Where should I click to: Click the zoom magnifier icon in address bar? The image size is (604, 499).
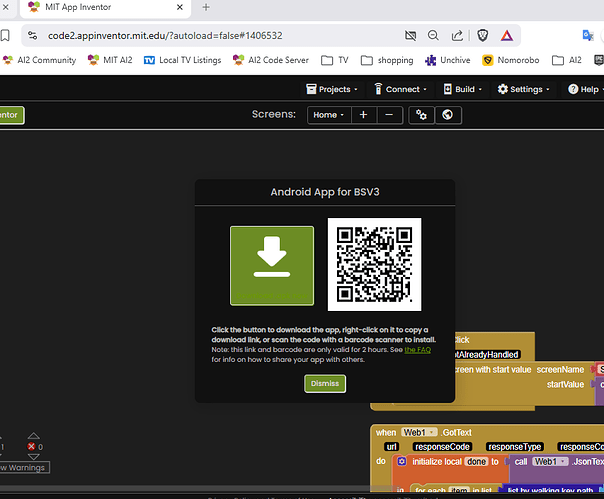pos(433,36)
